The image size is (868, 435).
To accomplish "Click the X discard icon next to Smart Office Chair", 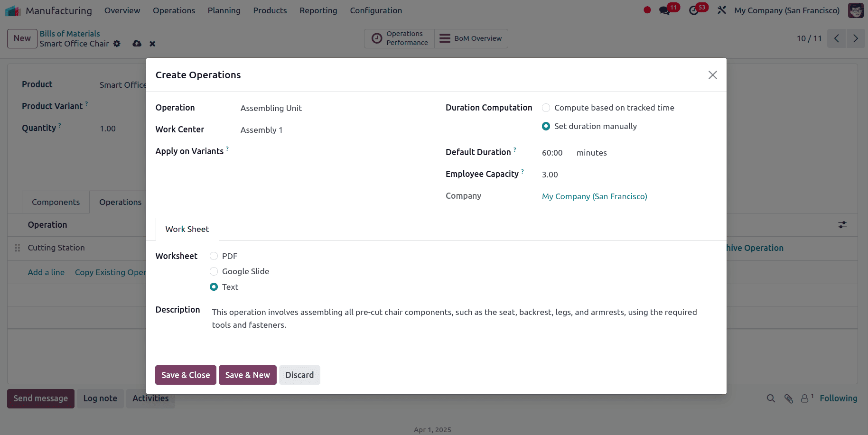I will [x=152, y=44].
